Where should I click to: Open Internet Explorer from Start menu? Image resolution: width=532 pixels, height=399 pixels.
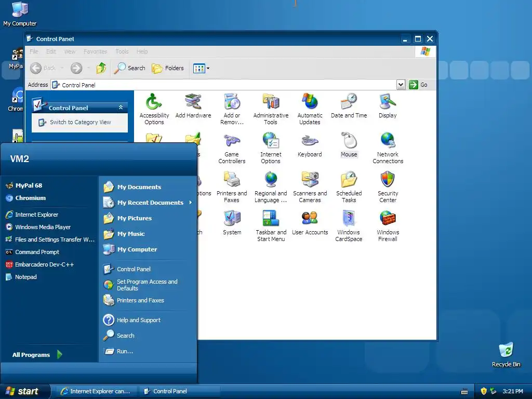(x=32, y=215)
